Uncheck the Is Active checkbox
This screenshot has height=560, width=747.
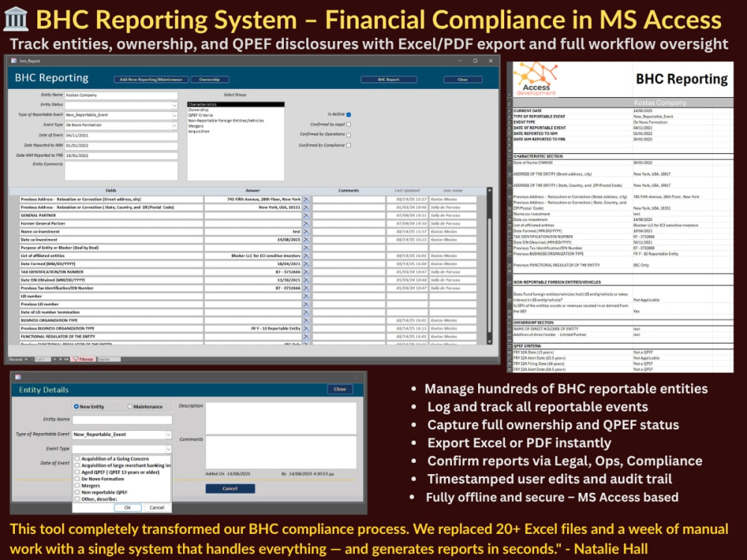pos(349,115)
